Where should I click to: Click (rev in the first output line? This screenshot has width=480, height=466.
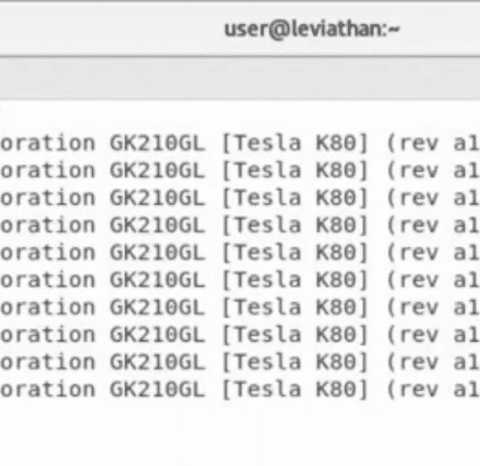[413, 144]
